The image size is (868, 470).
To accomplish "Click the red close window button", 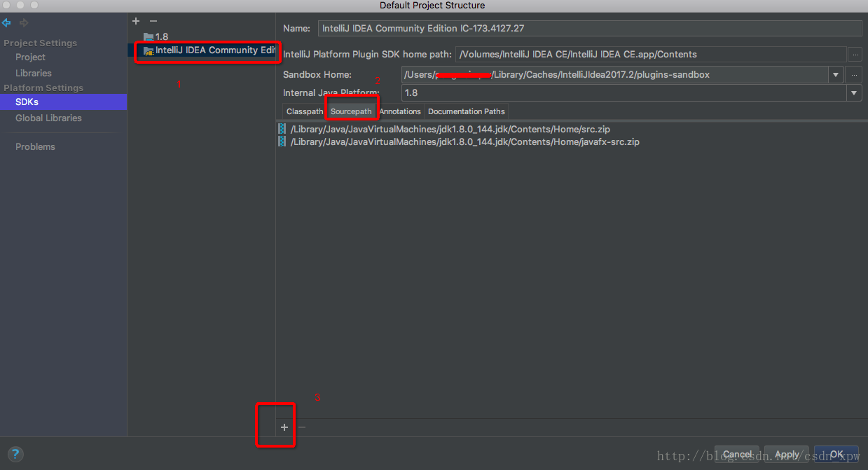I will (x=6, y=5).
